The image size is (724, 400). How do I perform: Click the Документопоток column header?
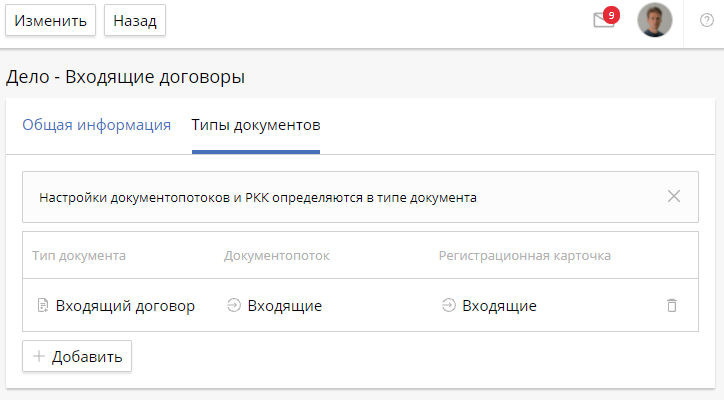point(277,255)
